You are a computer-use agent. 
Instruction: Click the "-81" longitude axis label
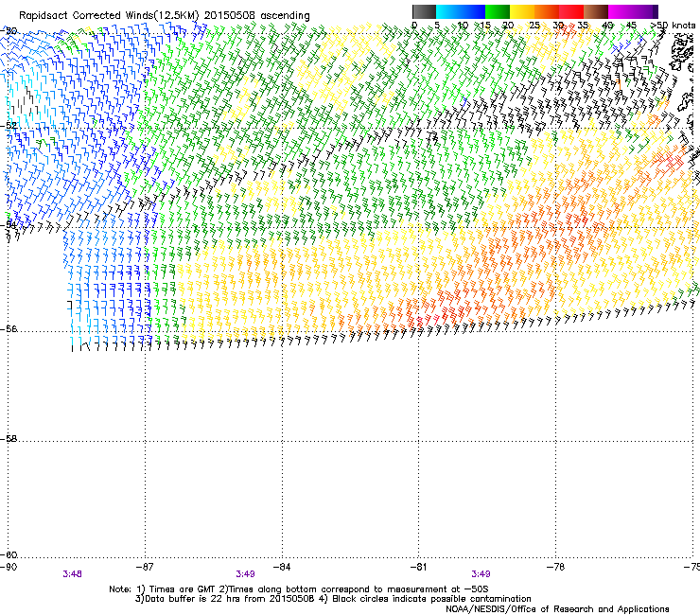pos(418,567)
